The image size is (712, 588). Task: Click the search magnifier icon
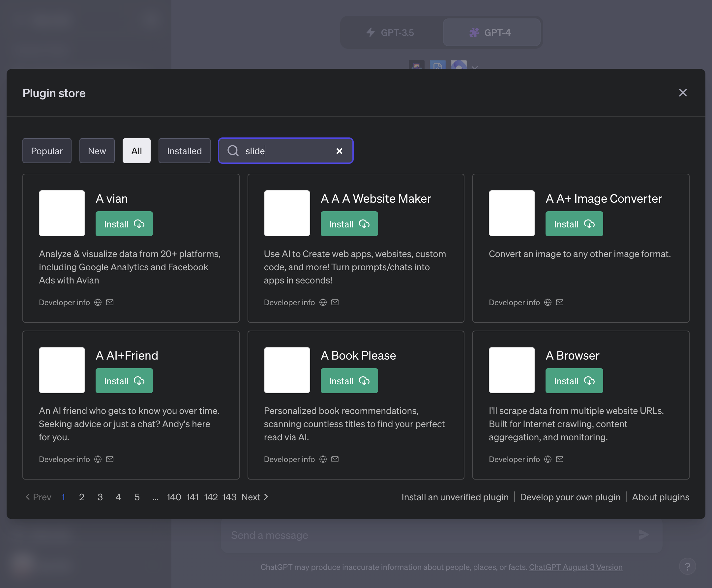click(233, 151)
